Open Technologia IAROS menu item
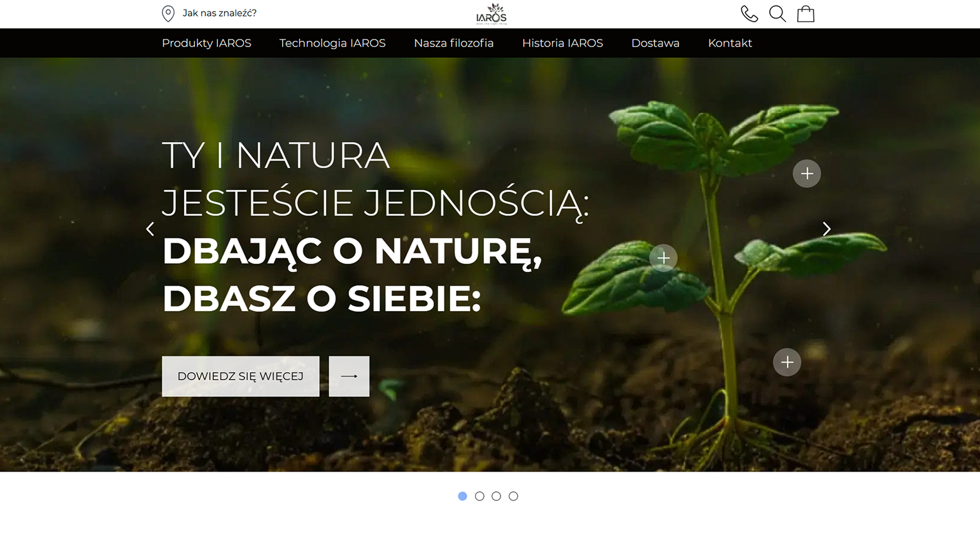The image size is (980, 543). [332, 43]
